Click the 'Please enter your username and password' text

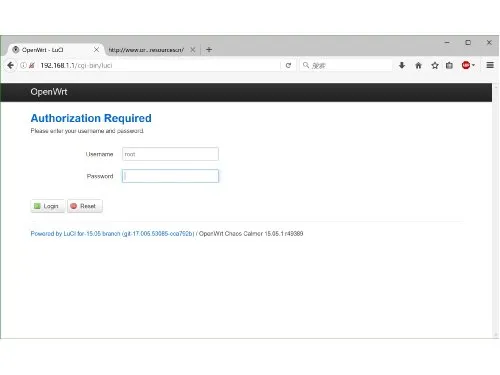click(87, 131)
